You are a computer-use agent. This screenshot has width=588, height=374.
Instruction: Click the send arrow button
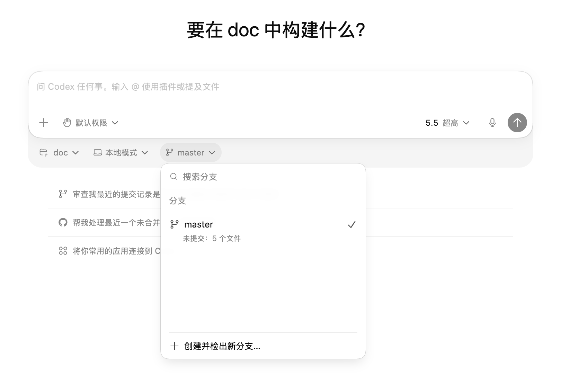517,123
